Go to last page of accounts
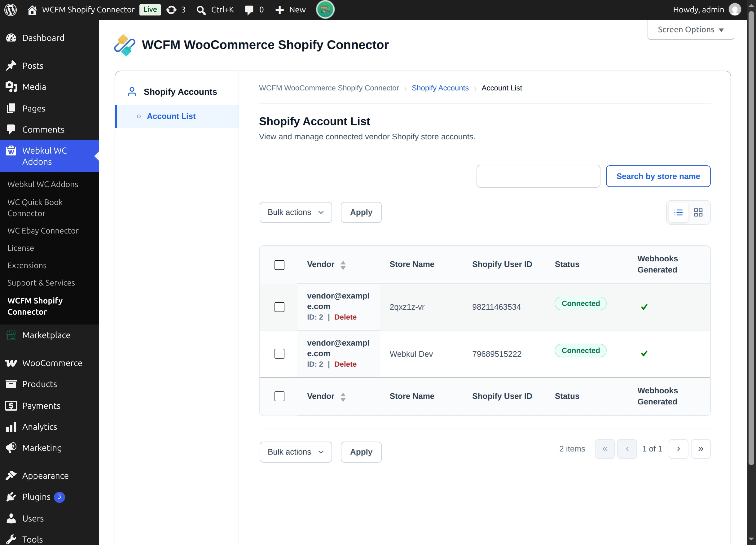 tap(701, 449)
